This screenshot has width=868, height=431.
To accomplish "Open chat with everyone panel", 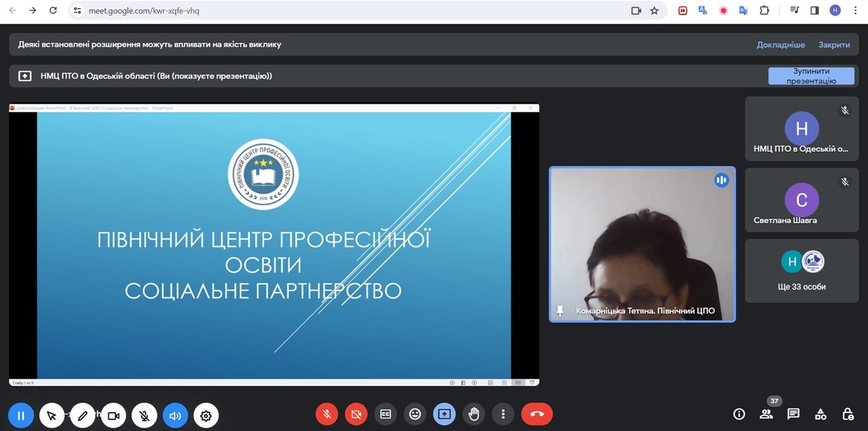I will click(x=793, y=414).
